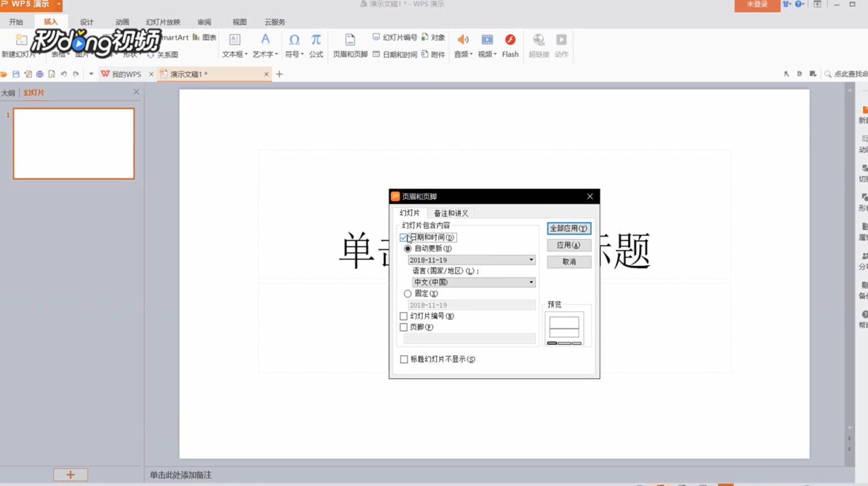Click the WordArt (艺术字) icon
Image resolution: width=868 pixels, height=486 pixels.
265,39
